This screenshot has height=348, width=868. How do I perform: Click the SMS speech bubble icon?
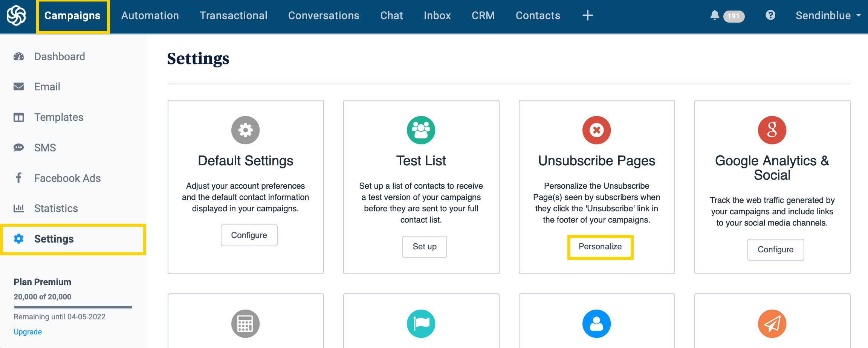point(18,148)
